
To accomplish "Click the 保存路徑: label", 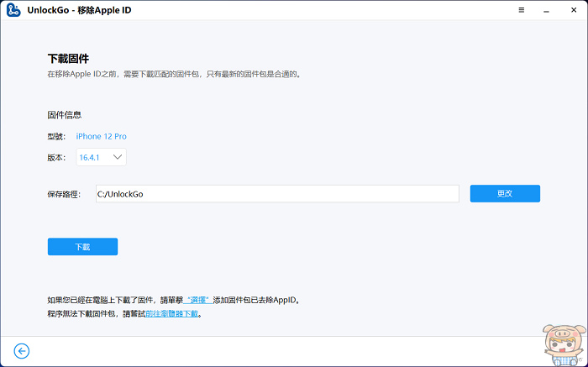I will point(64,194).
